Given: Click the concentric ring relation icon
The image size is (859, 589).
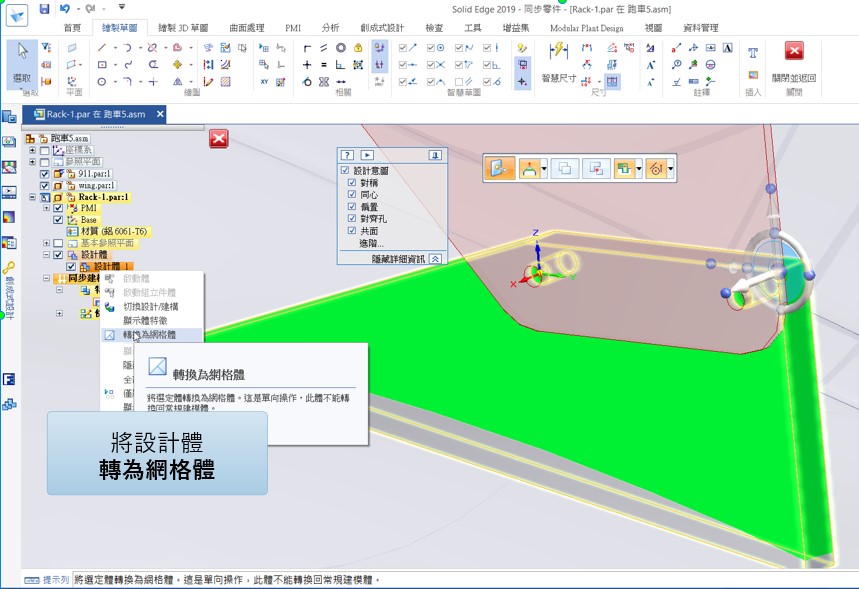Looking at the screenshot, I should [341, 48].
